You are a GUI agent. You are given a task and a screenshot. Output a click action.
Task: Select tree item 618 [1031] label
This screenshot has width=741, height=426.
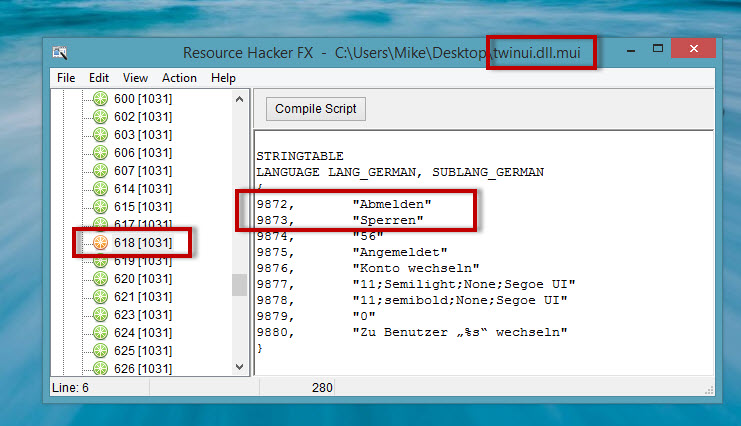[x=143, y=242]
